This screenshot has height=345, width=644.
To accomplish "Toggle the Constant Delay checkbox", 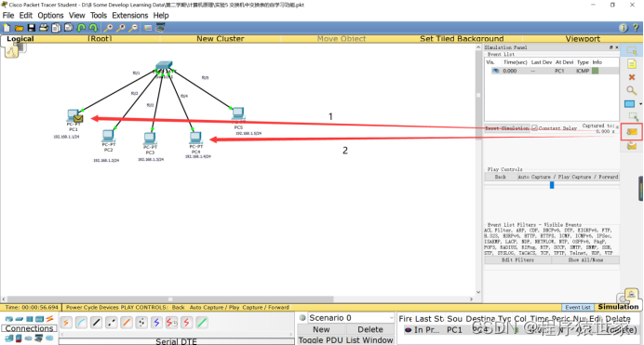I will [534, 128].
